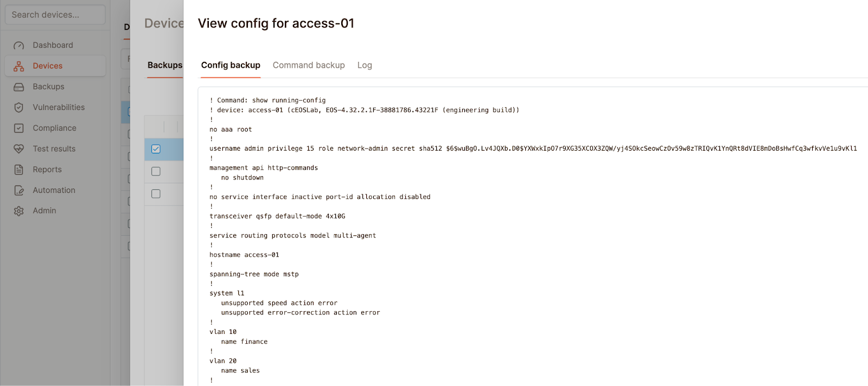Navigate to Test results
868x386 pixels.
tap(54, 149)
